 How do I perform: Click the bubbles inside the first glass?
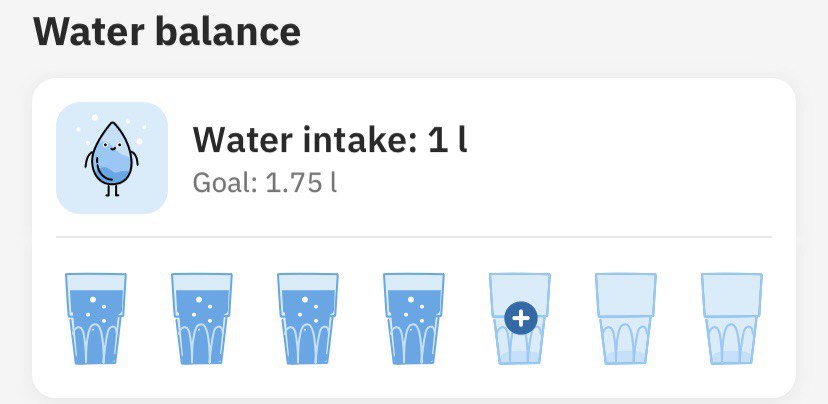(x=97, y=309)
